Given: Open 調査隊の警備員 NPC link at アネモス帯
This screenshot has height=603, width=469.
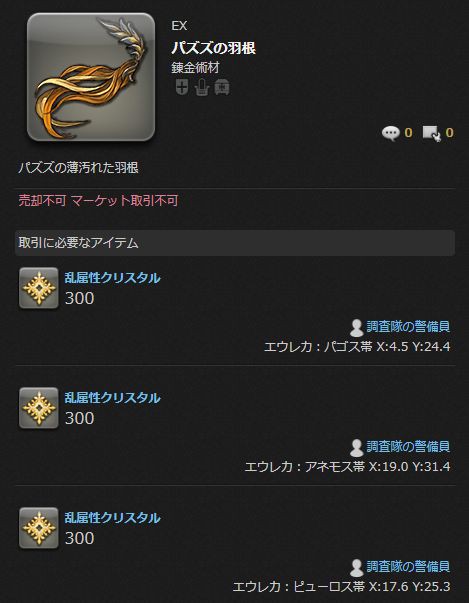Looking at the screenshot, I should coord(408,446).
